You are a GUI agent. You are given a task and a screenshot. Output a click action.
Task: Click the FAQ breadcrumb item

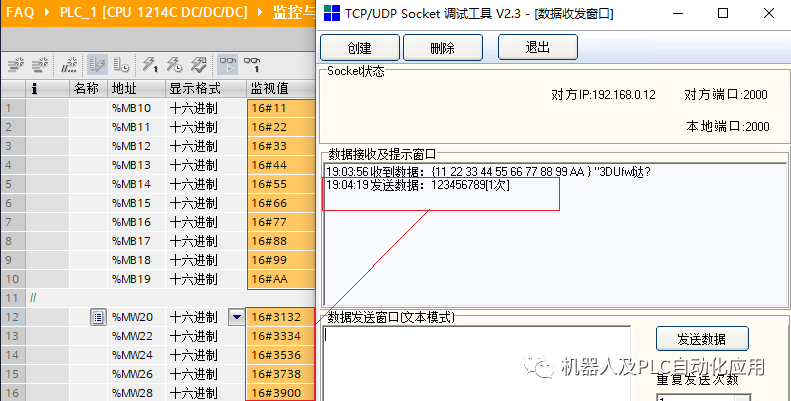pos(20,12)
